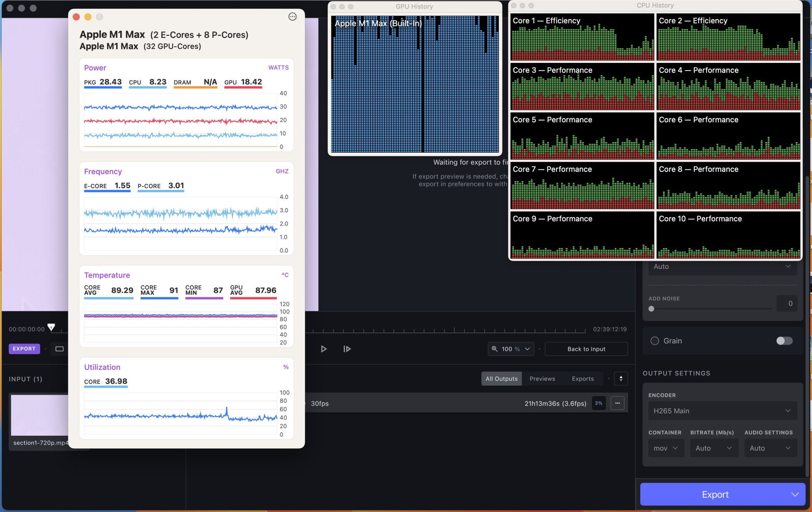Click the magnifier zoom icon beside 100%
This screenshot has height=512, width=812.
coord(495,349)
